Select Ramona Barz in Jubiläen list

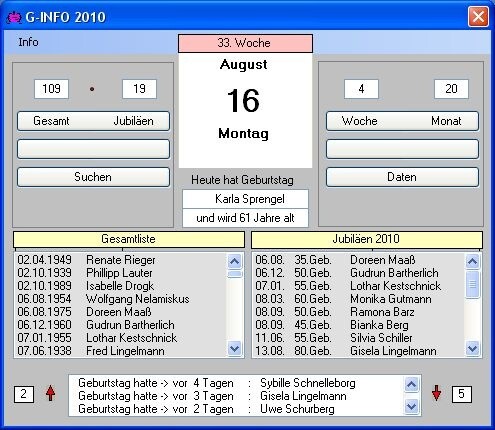[359, 312]
